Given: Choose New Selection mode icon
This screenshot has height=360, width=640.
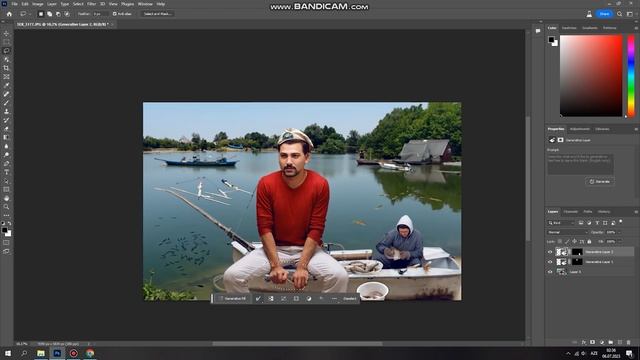Looking at the screenshot, I should pyautogui.click(x=40, y=14).
